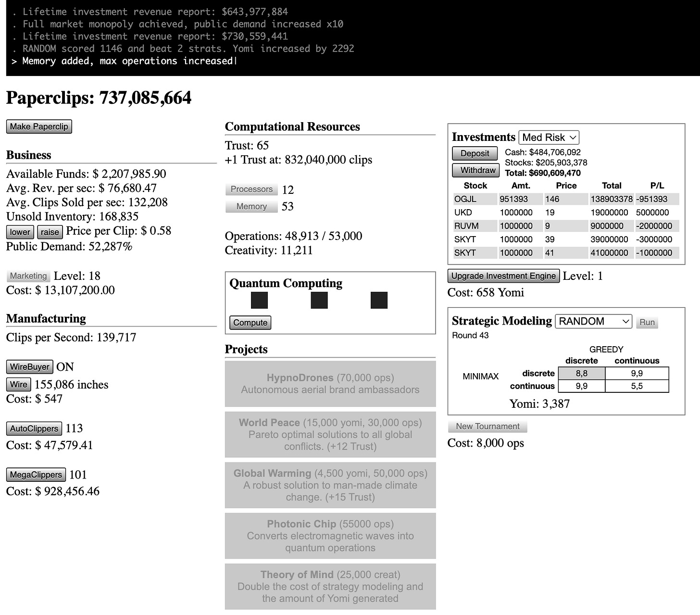Viewport: 700px width, 615px height.
Task: Start a New Tournament
Action: 487,427
